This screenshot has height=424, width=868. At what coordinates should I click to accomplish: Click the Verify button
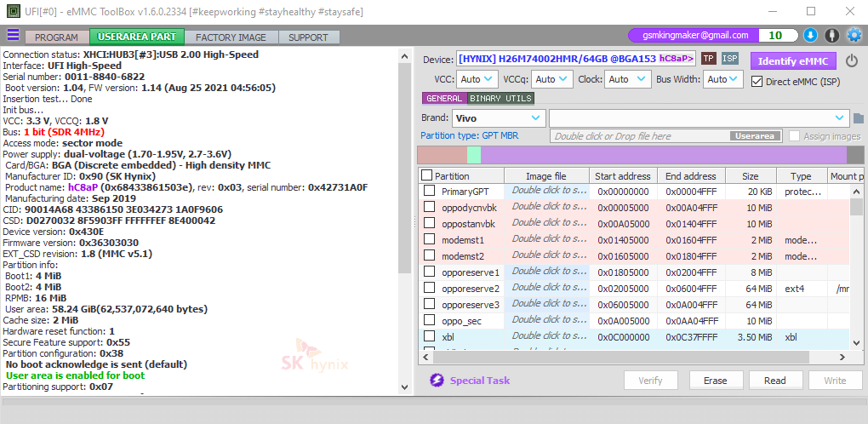coord(650,381)
